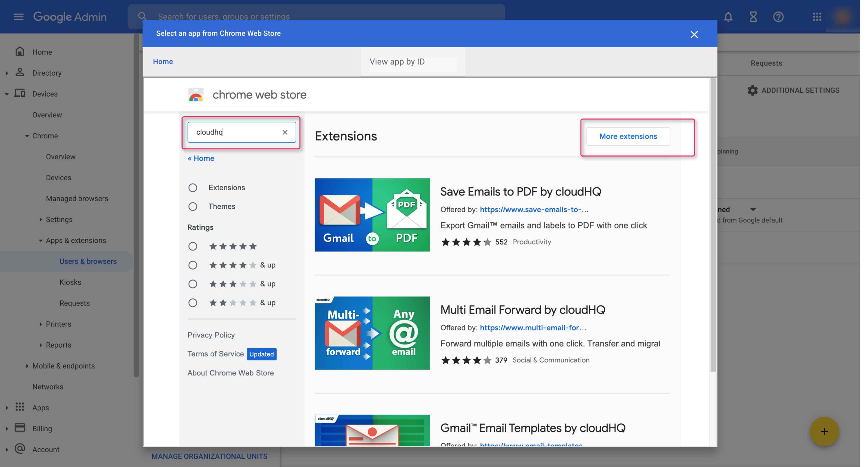
Task: Open Save Emails to PDF thumbnail
Action: tap(372, 215)
